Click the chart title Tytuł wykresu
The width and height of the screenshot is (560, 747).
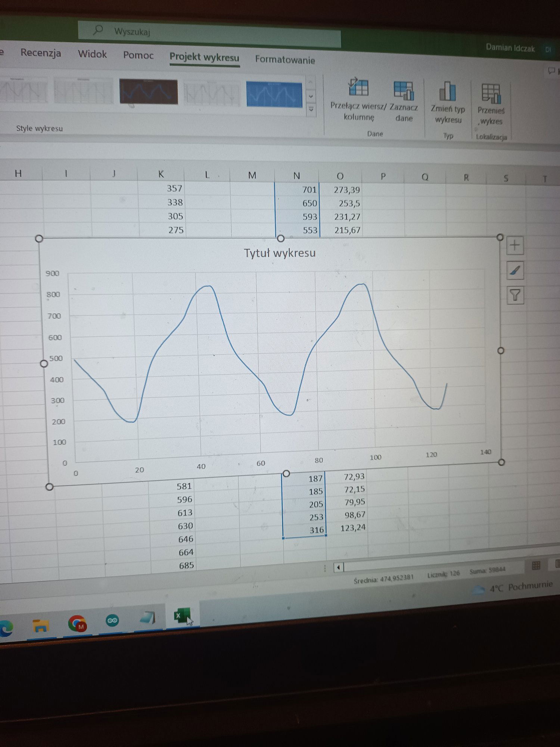pyautogui.click(x=280, y=253)
